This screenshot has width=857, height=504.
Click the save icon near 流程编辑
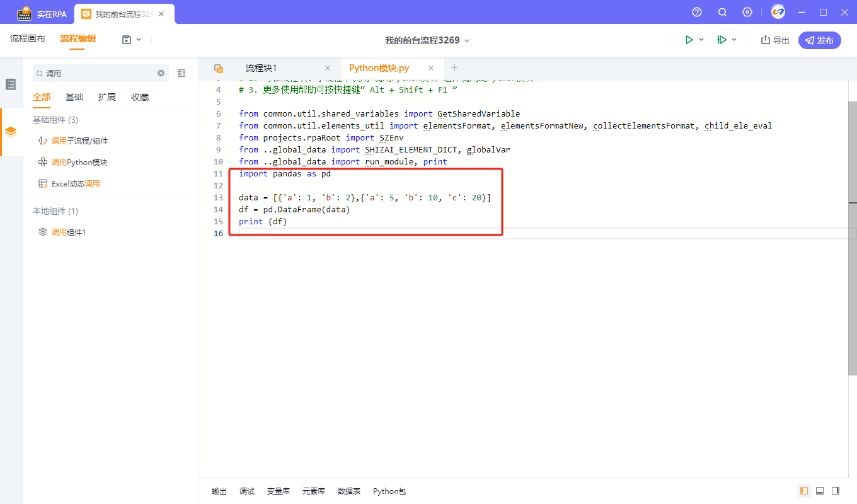(x=127, y=39)
